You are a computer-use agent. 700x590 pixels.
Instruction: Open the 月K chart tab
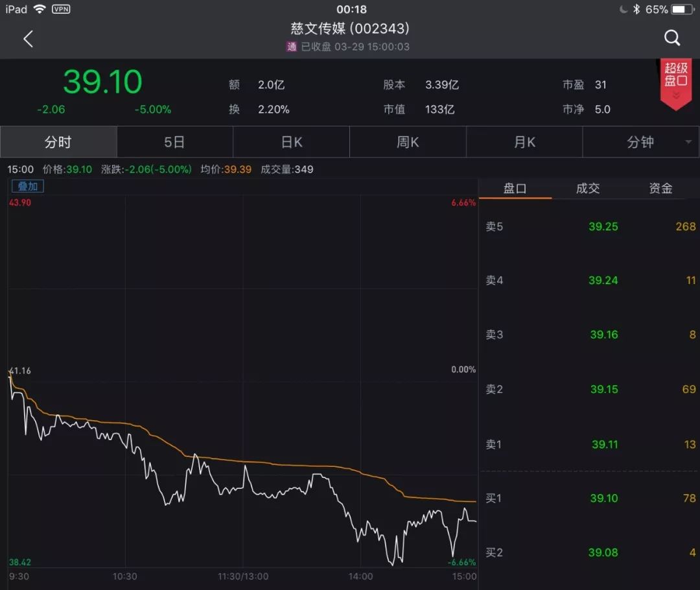pyautogui.click(x=524, y=142)
